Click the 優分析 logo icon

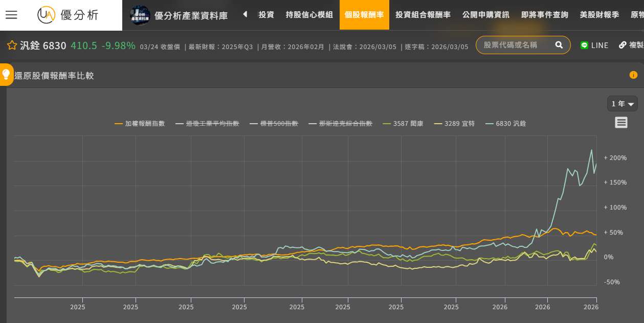tap(46, 15)
